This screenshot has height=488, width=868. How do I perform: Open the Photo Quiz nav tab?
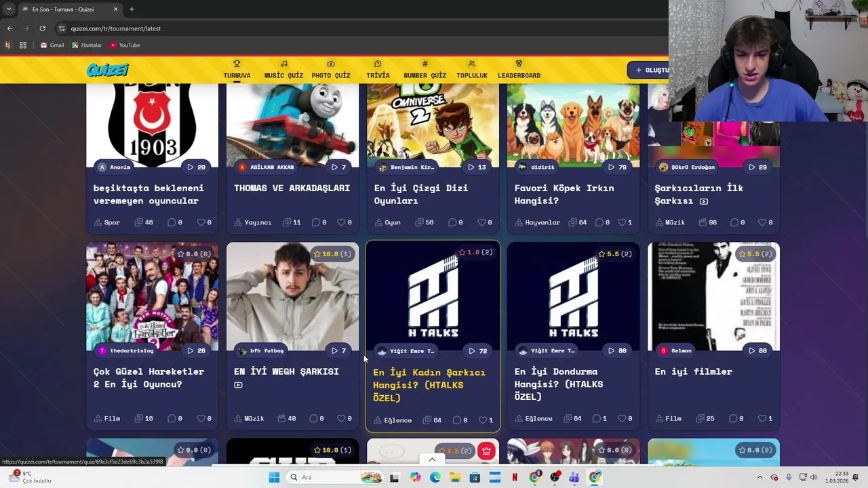331,70
